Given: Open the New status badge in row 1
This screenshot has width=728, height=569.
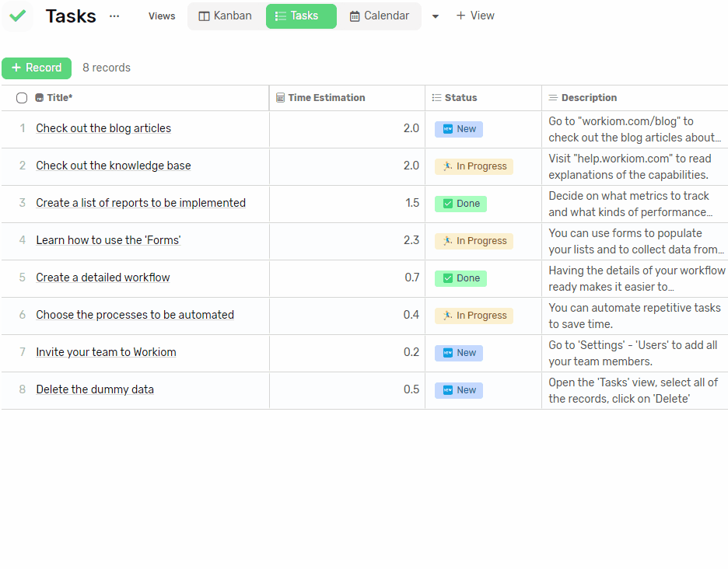Looking at the screenshot, I should [x=459, y=129].
